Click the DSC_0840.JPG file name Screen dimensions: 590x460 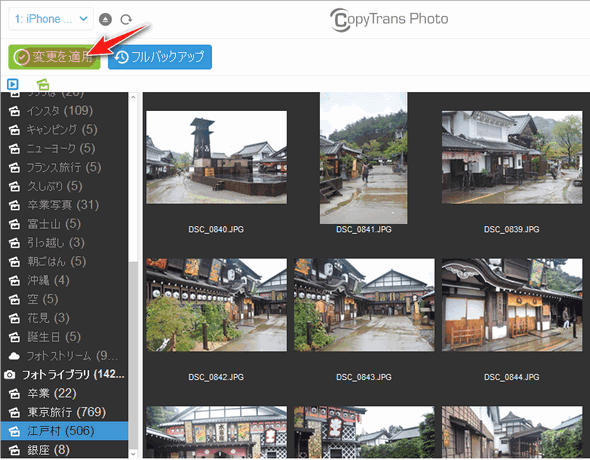point(216,229)
